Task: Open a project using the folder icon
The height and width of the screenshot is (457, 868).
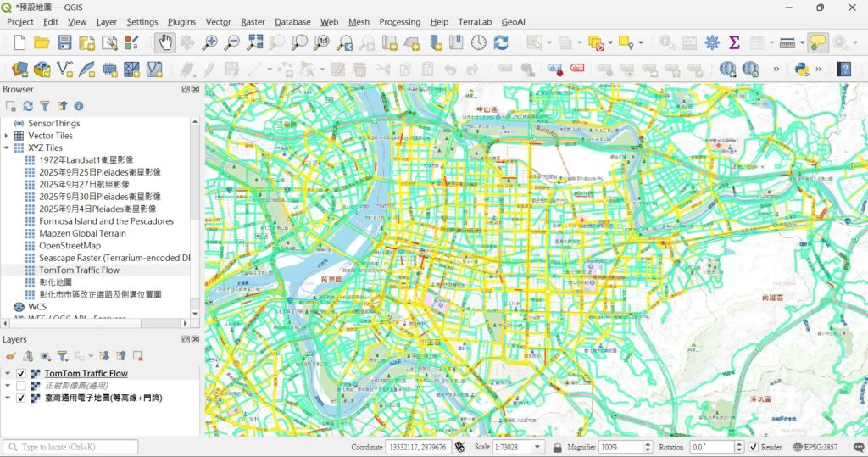Action: 42,42
